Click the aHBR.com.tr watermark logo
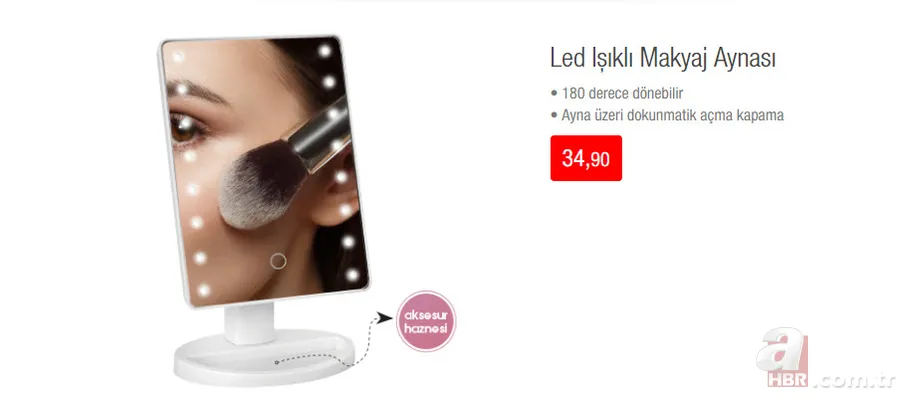The width and height of the screenshot is (900, 400). pos(825,359)
